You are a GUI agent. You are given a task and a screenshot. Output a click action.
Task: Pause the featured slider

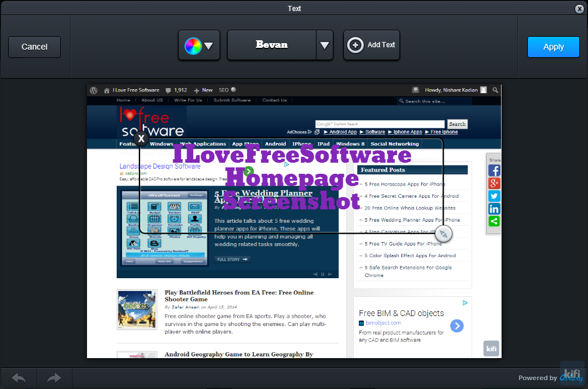[322, 275]
